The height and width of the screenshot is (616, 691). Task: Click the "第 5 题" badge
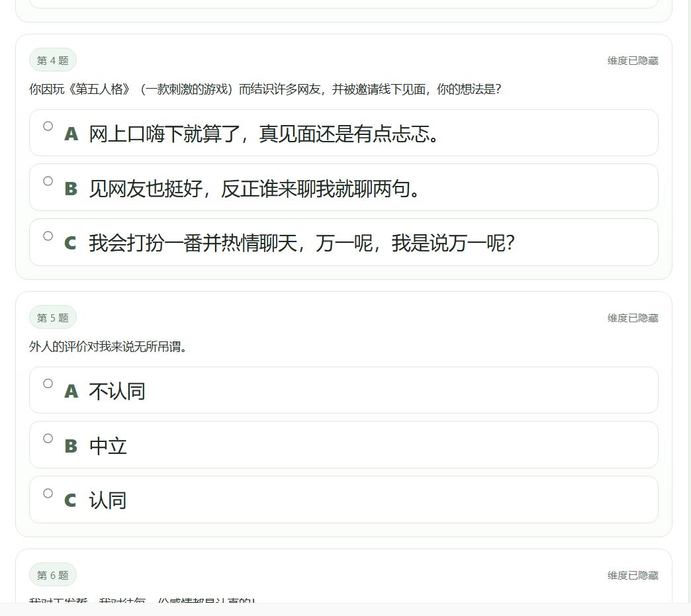(52, 317)
